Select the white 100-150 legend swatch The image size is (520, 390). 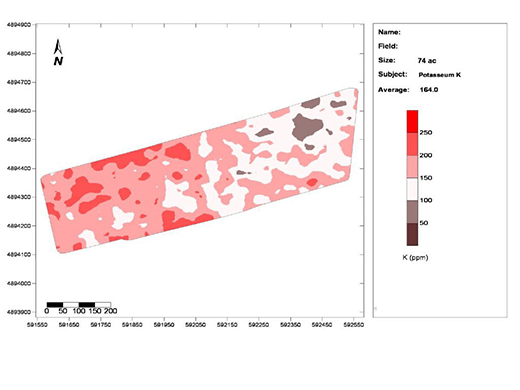pyautogui.click(x=412, y=189)
